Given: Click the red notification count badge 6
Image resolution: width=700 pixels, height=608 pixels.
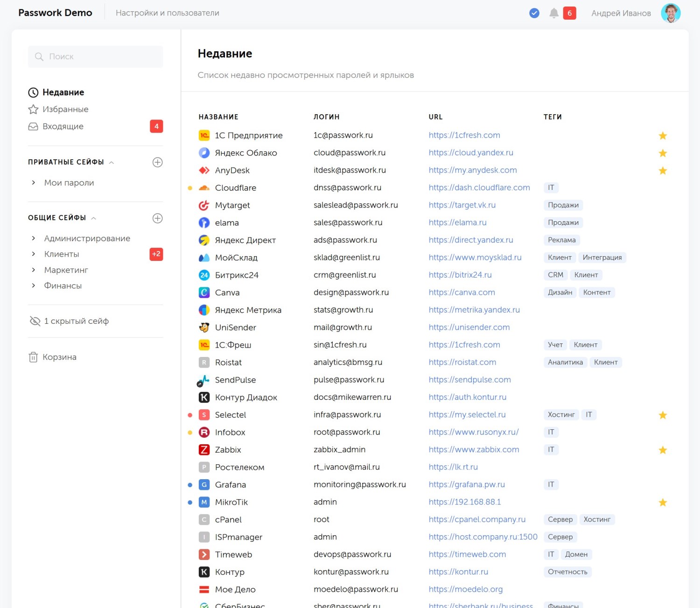Looking at the screenshot, I should 569,13.
